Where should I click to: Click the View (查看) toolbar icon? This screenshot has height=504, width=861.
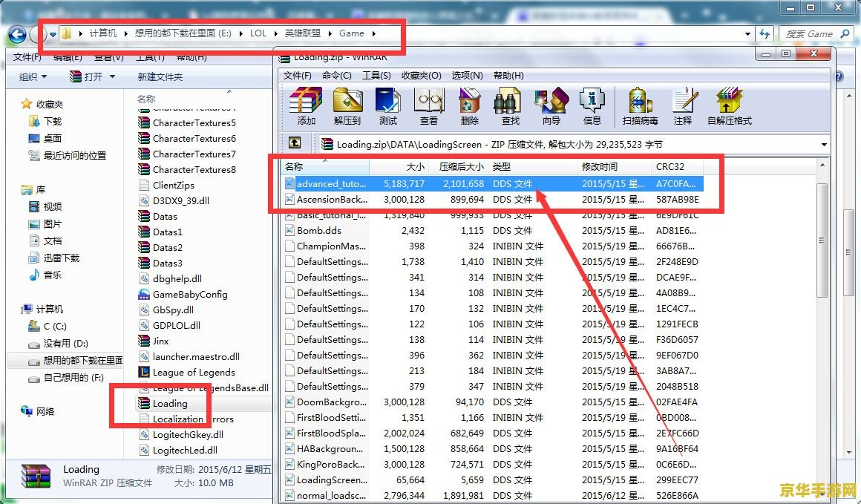[x=429, y=106]
